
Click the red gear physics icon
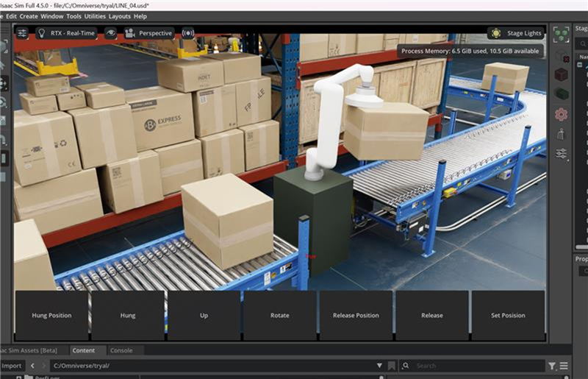point(561,114)
